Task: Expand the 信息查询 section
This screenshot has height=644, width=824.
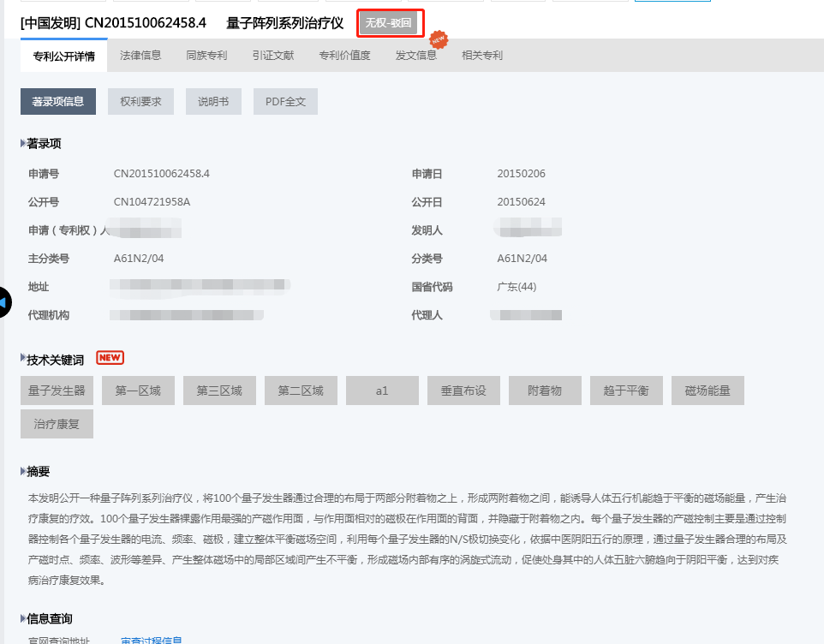Action: click(23, 619)
